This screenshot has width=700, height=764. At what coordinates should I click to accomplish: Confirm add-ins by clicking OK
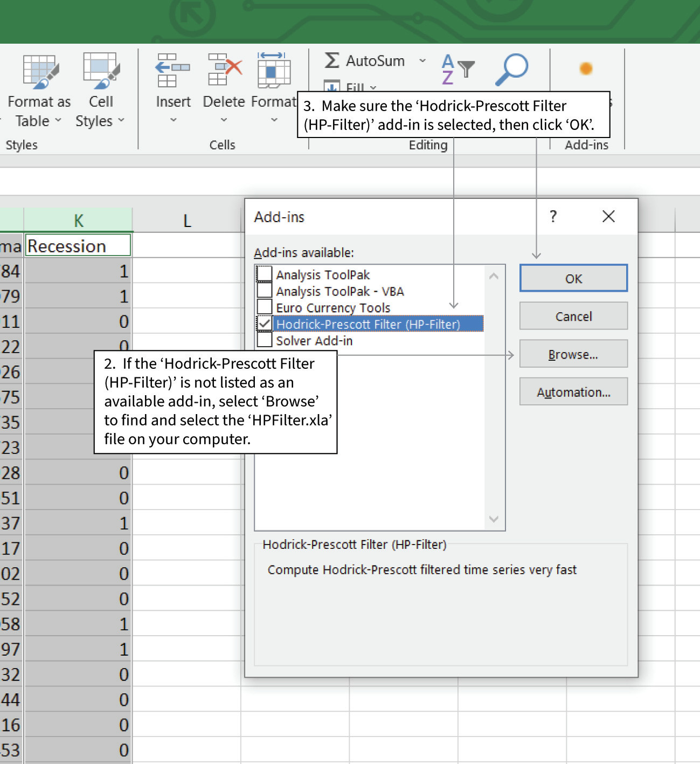click(x=573, y=278)
